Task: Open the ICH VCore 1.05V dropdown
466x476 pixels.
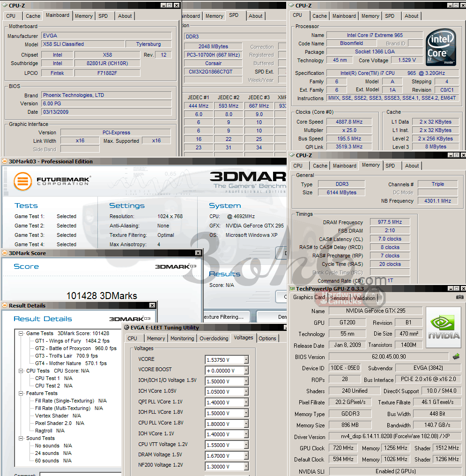Action: (246, 392)
